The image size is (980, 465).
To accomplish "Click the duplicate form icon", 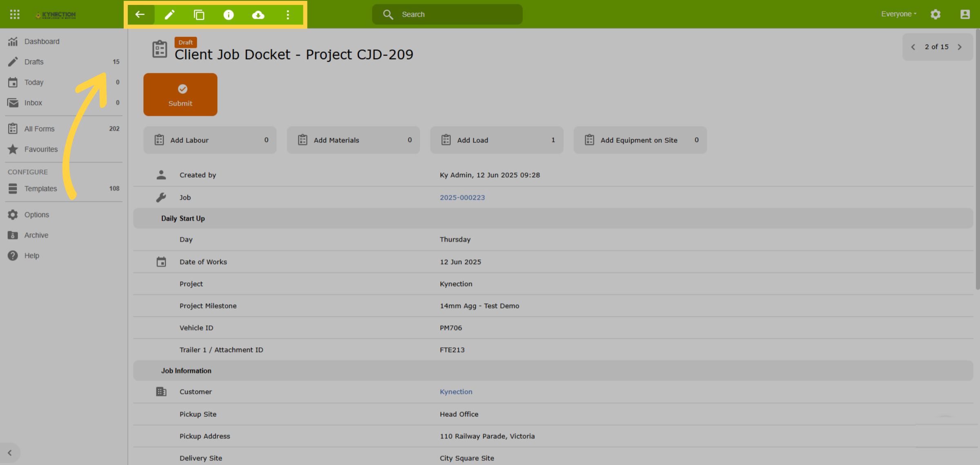I will [x=199, y=15].
